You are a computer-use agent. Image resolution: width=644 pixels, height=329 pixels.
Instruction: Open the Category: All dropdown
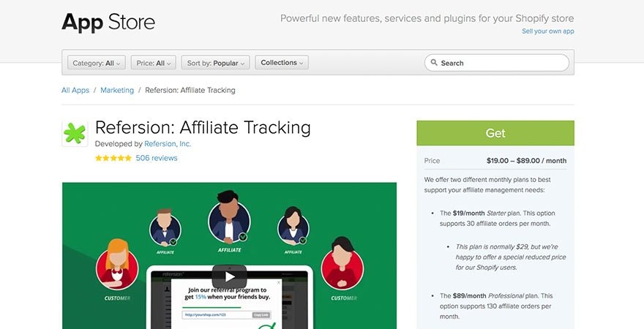pyautogui.click(x=97, y=63)
